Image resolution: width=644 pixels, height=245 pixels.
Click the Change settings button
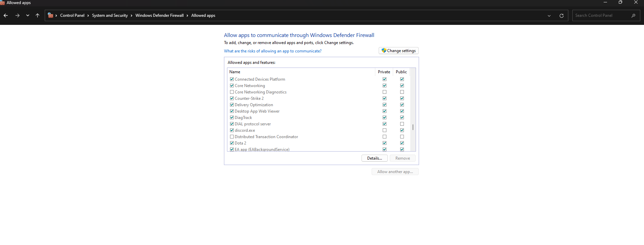(x=399, y=51)
